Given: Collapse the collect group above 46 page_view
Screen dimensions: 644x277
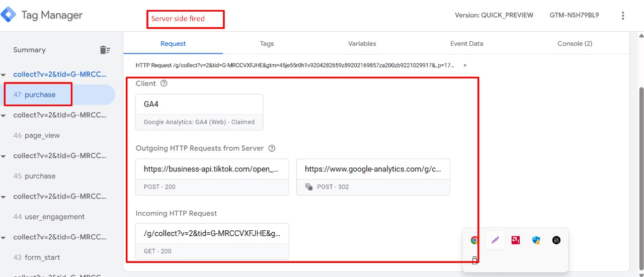Looking at the screenshot, I should [4, 116].
